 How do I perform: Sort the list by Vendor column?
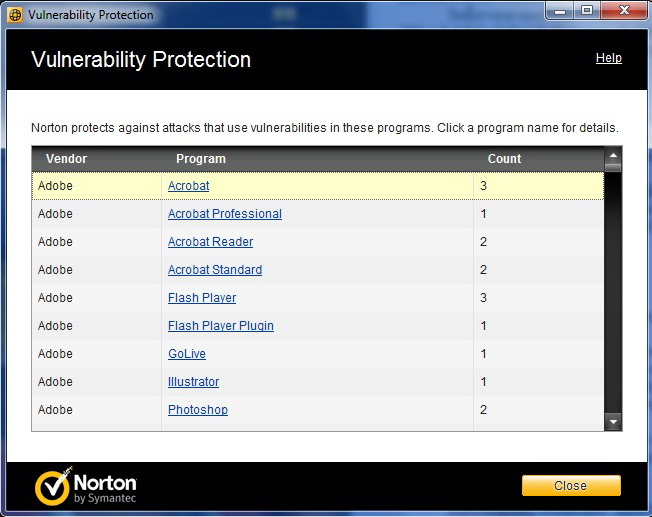point(66,159)
